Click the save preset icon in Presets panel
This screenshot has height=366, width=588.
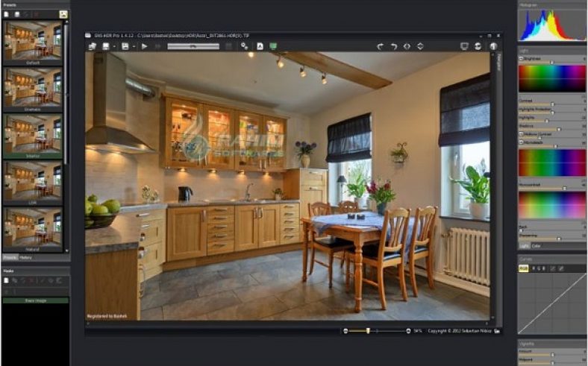pos(17,14)
